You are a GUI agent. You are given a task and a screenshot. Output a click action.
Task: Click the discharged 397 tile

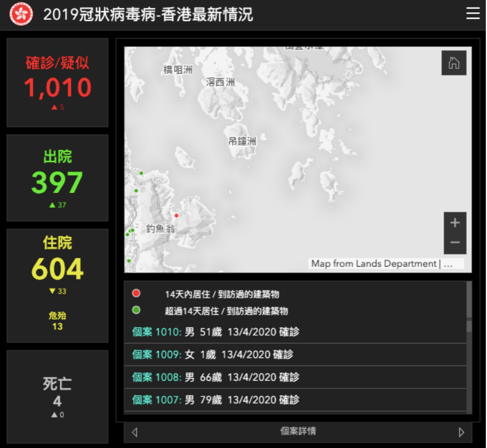(57, 178)
